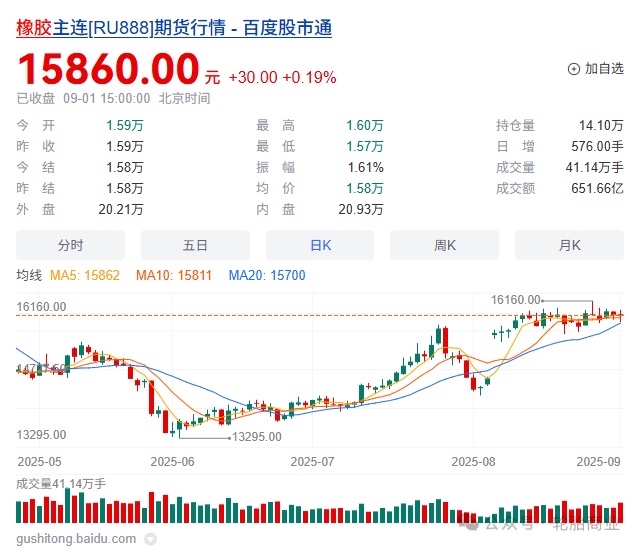Click the 振幅 value 1.61%
Image resolution: width=640 pixels, height=552 pixels.
[366, 167]
